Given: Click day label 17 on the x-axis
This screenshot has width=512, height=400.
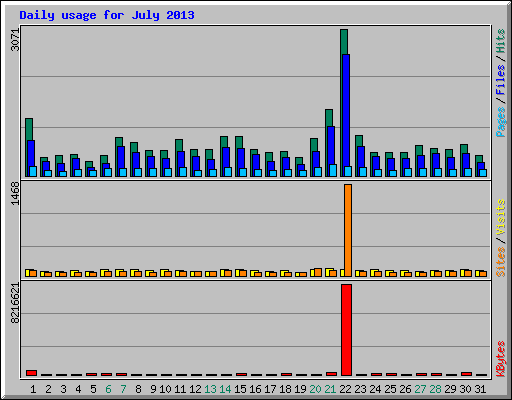Looking at the screenshot, I should [270, 389].
